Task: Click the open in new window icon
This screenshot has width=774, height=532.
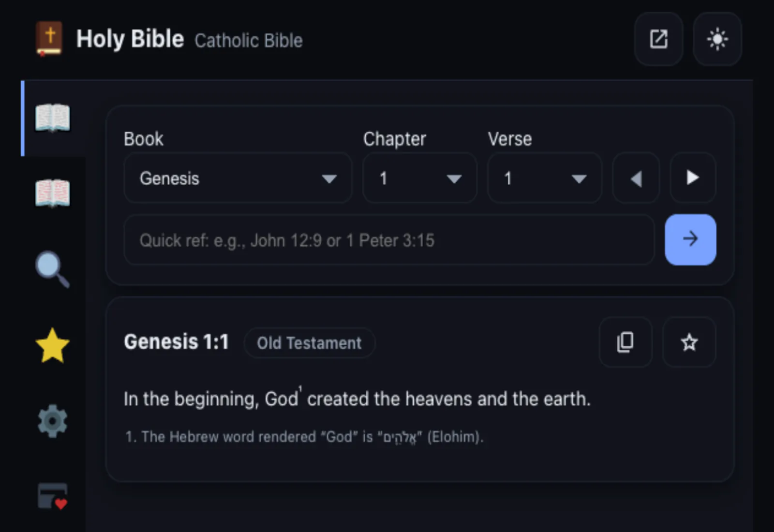Action: tap(658, 39)
